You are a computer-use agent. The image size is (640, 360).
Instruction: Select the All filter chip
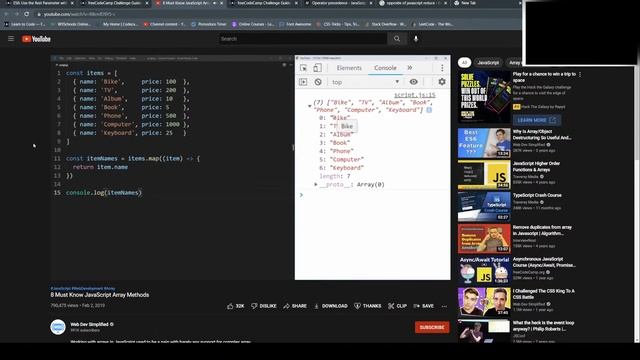click(464, 62)
